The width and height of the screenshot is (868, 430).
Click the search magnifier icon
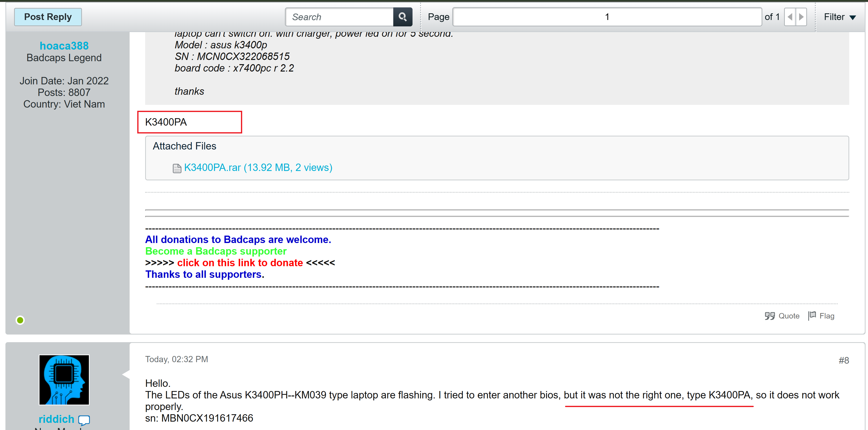pyautogui.click(x=402, y=17)
